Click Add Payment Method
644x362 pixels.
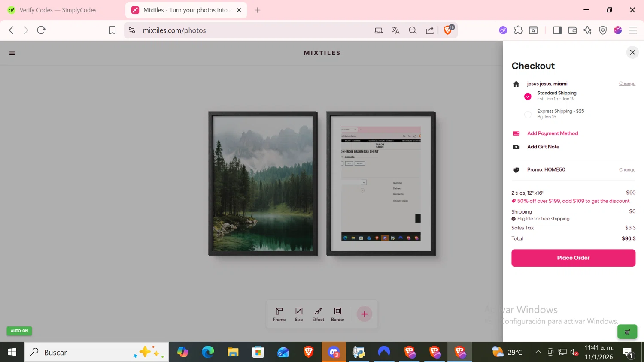552,133
